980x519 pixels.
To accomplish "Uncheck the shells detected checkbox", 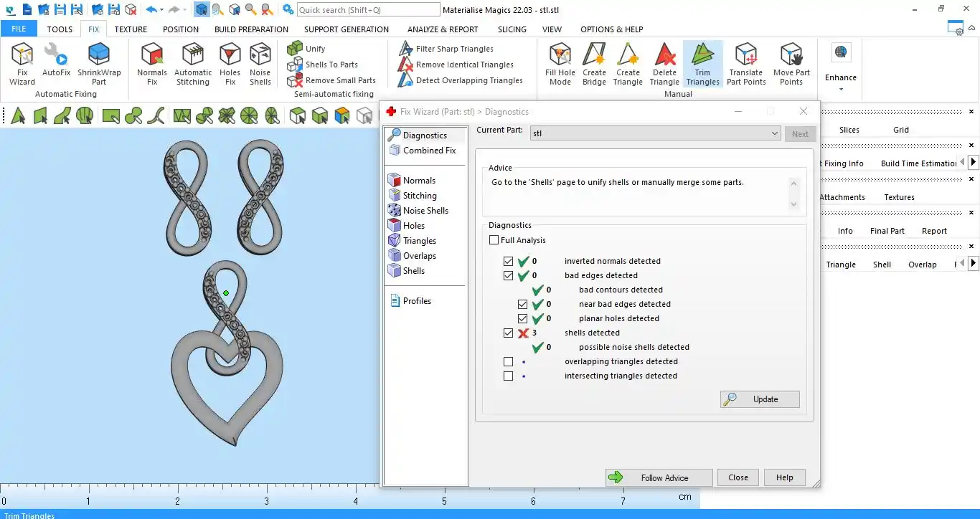I will point(509,333).
